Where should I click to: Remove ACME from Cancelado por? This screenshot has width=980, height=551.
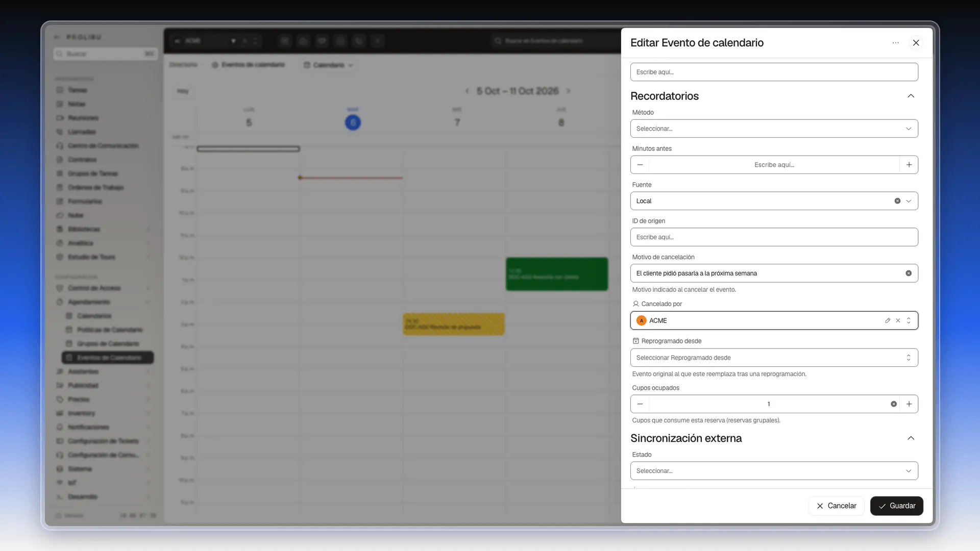(x=898, y=320)
